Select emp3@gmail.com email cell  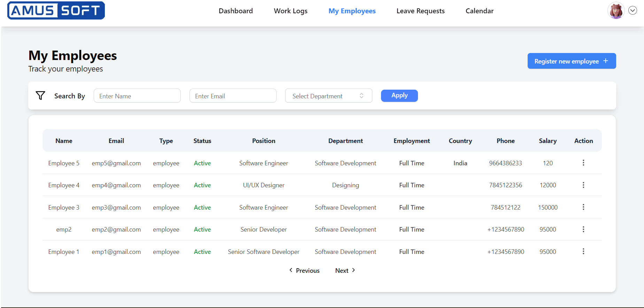tap(116, 208)
